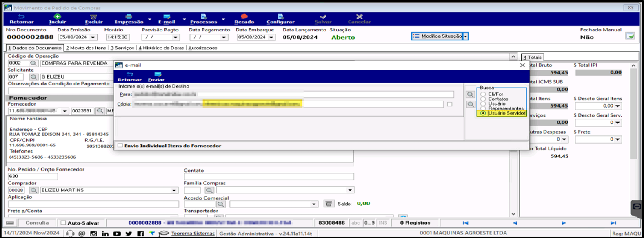Open the Data Pagamento date dropdown
Image resolution: width=644 pixels, height=238 pixels.
224,37
